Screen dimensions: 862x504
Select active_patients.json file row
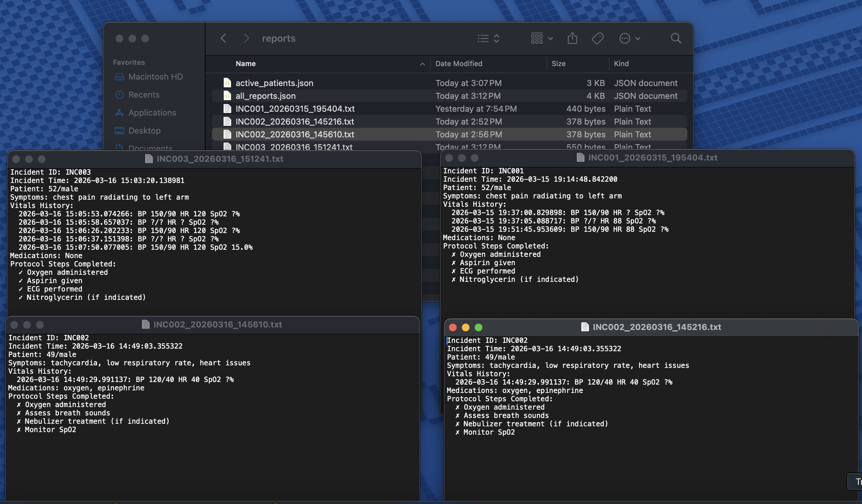(x=274, y=83)
